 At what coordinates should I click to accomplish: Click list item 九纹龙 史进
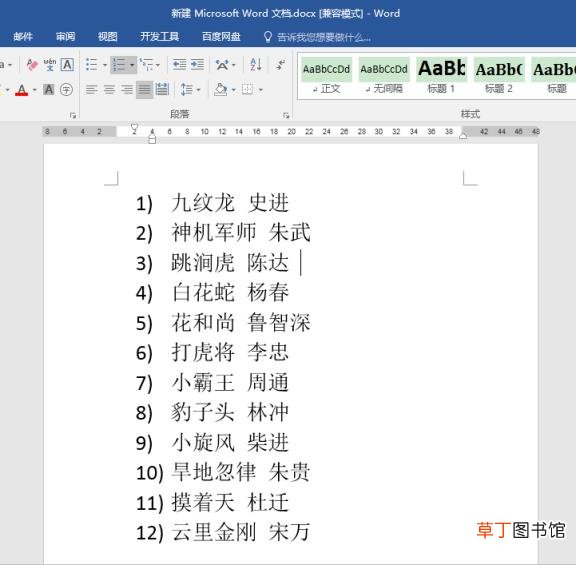pyautogui.click(x=230, y=203)
